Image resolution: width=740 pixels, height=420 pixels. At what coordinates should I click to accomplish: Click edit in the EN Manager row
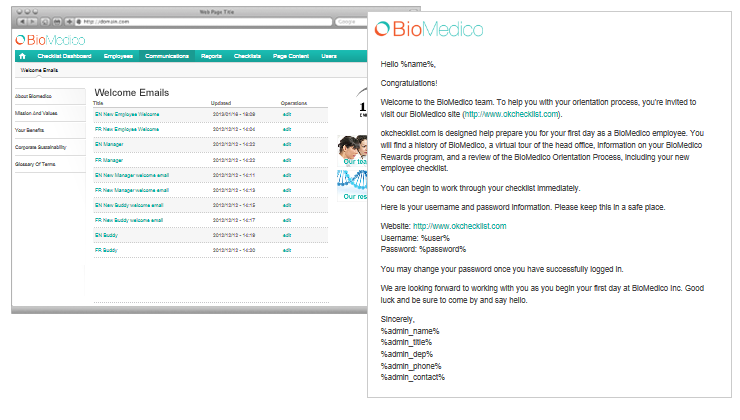(x=287, y=144)
